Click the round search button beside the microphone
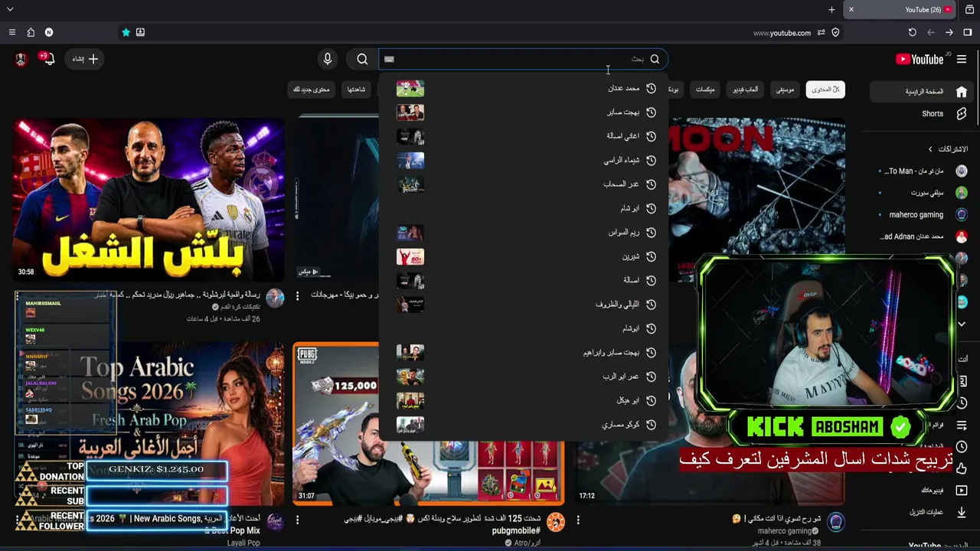The width and height of the screenshot is (980, 551). click(362, 59)
